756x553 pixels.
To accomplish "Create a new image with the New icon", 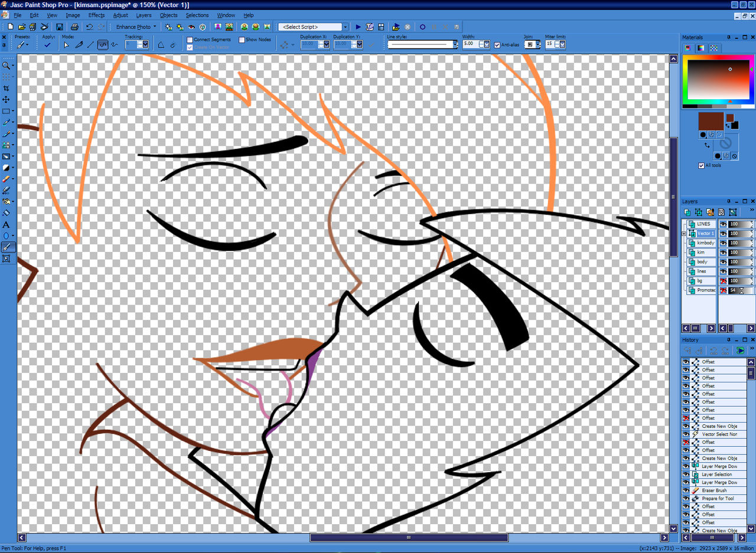I will 12,27.
